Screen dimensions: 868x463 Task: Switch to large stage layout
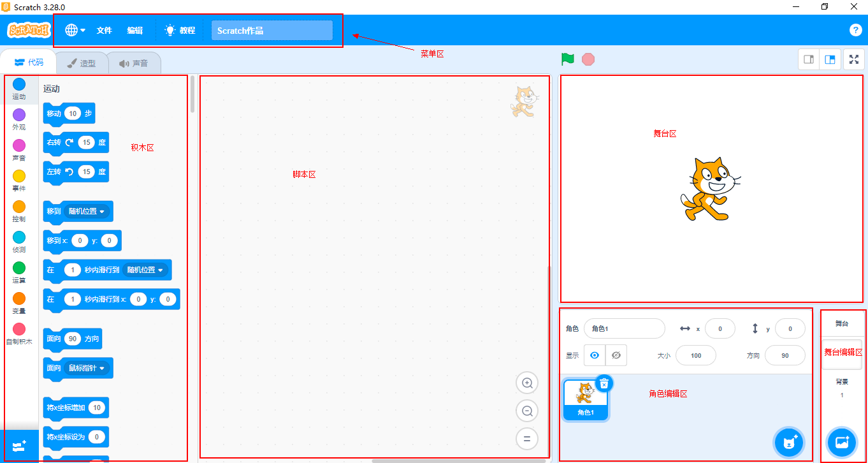tap(830, 59)
